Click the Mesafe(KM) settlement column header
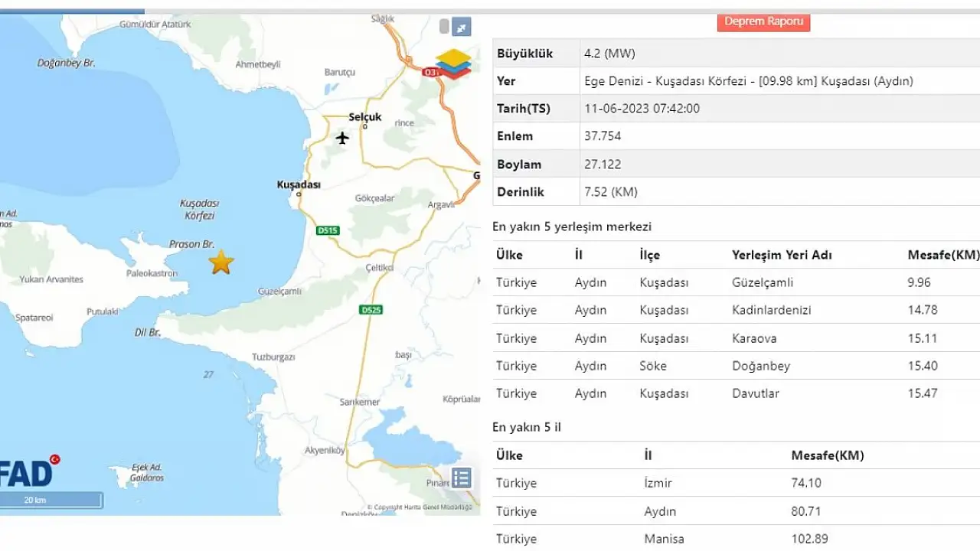Screen dimensions: 980x551 click(x=942, y=255)
